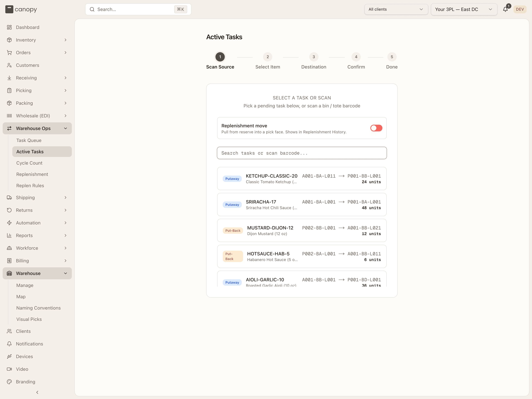Viewport: 532px width, 399px height.
Task: Click the Receiving download icon
Action: pyautogui.click(x=9, y=78)
